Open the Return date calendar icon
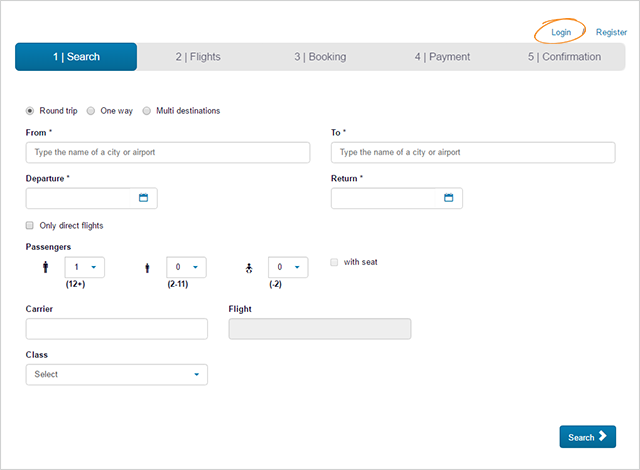The height and width of the screenshot is (470, 640). pos(449,198)
